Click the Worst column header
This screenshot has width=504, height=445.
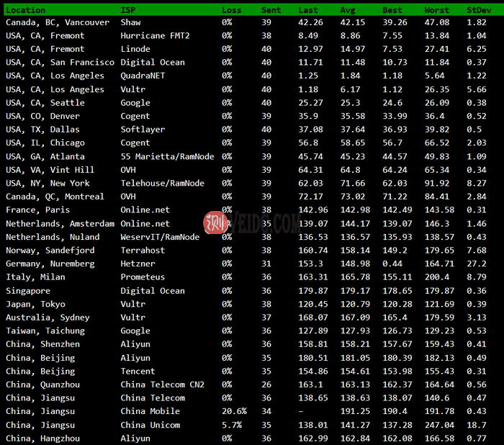438,10
